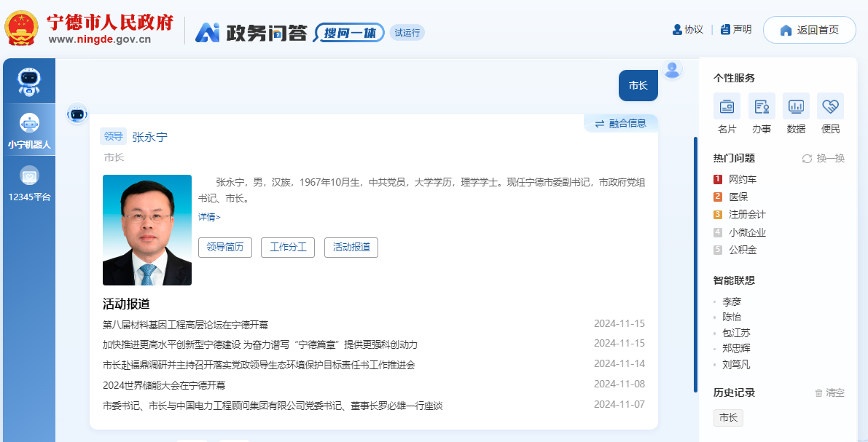868x442 pixels.
Task: Click the 2024-11-14 date entry
Action: 619,363
